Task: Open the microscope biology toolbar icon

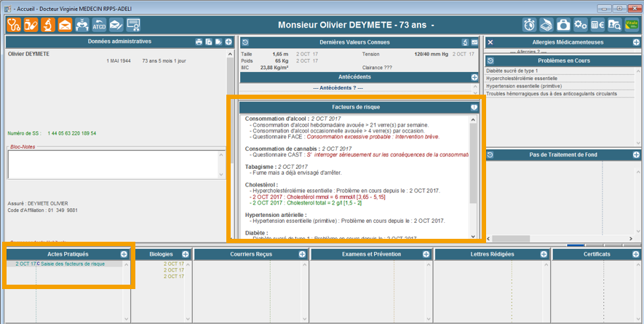Action: (x=47, y=25)
